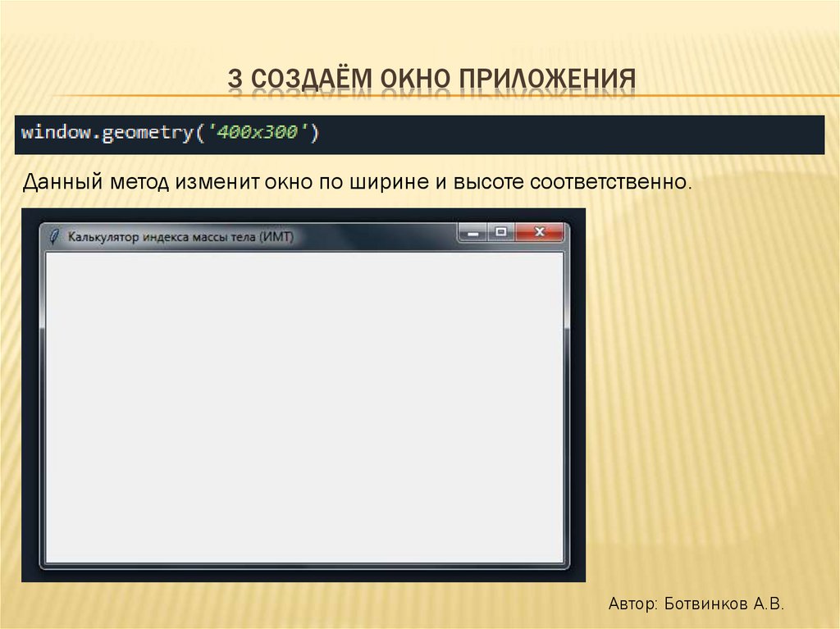Click the code line window.geometry('400x300')
The height and width of the screenshot is (629, 840).
[170, 132]
